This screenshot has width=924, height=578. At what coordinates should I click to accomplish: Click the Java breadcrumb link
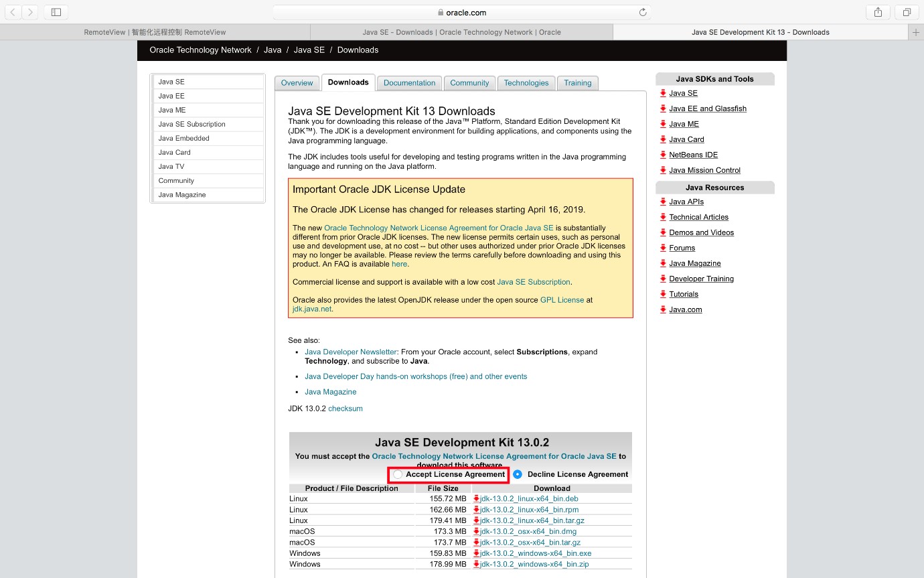coord(273,50)
